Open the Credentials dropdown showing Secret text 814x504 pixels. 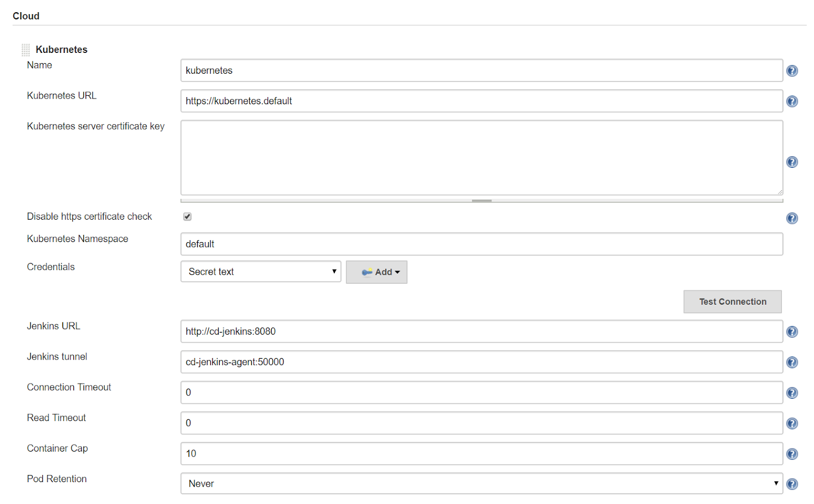260,272
